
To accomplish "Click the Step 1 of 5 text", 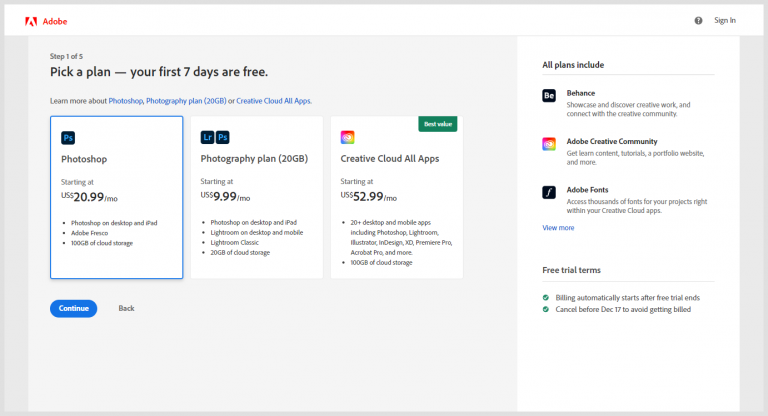I will 67,56.
